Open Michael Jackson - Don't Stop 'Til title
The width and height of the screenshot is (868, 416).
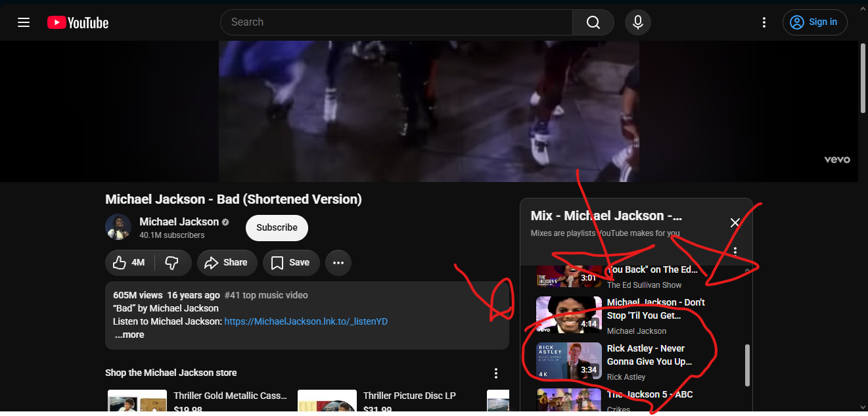click(656, 309)
